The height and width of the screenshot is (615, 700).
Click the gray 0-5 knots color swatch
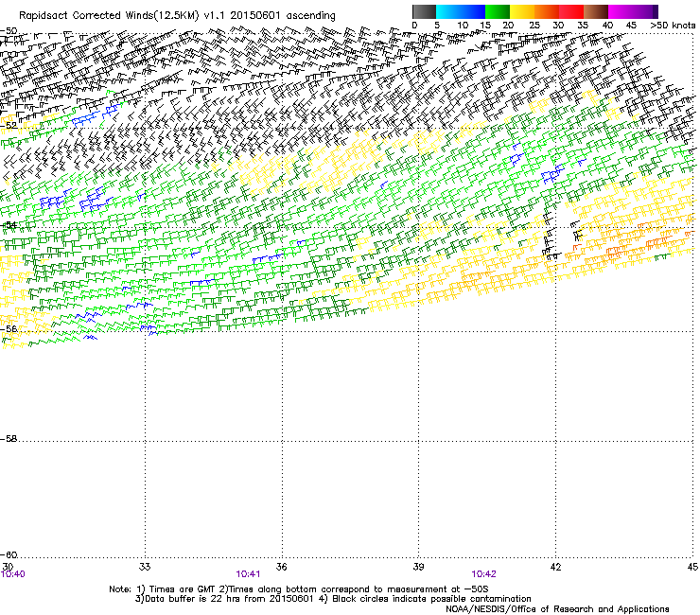[x=424, y=11]
